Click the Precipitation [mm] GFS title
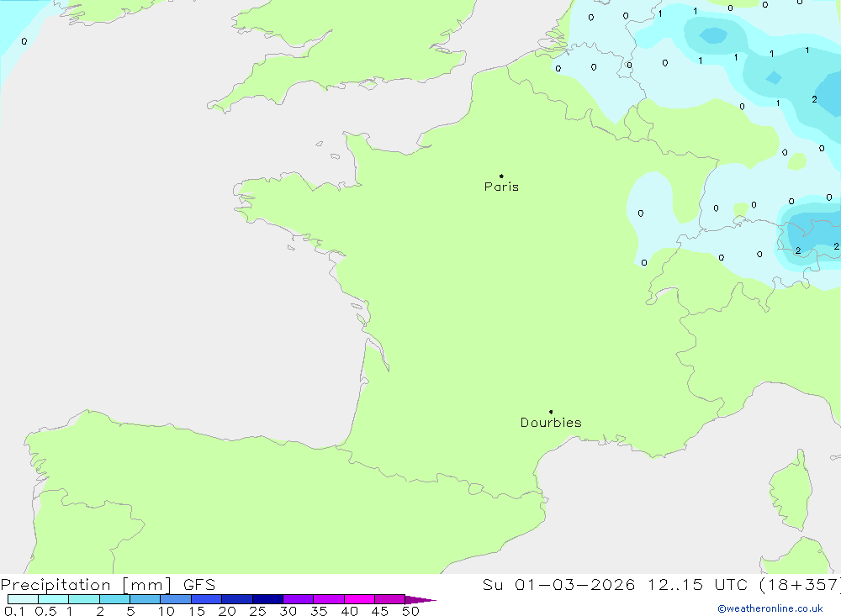The height and width of the screenshot is (616, 841). pos(108,584)
